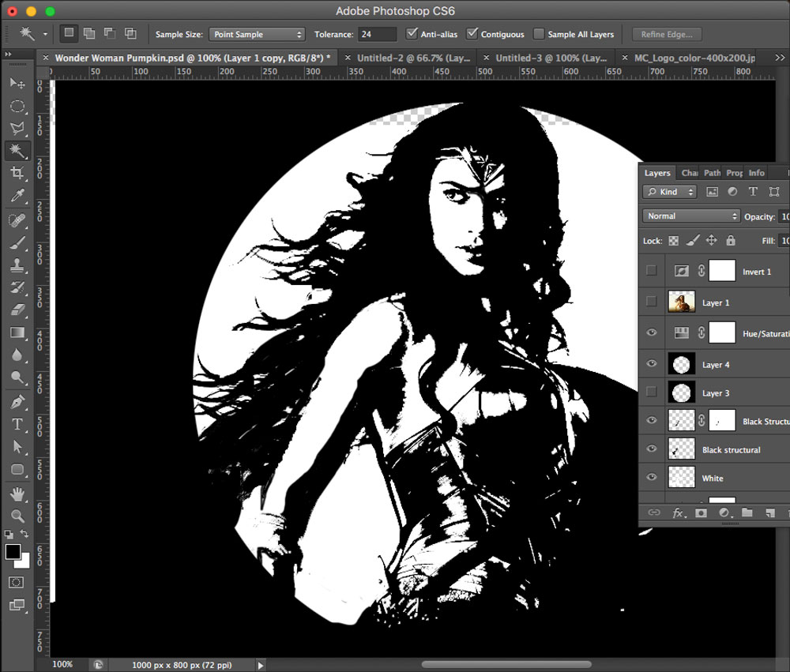Select the Move tool
Screen dimensions: 790x672
pyautogui.click(x=17, y=84)
